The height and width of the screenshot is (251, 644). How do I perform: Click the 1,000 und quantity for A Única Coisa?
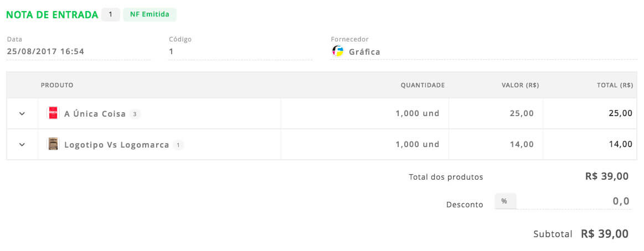[x=418, y=113]
